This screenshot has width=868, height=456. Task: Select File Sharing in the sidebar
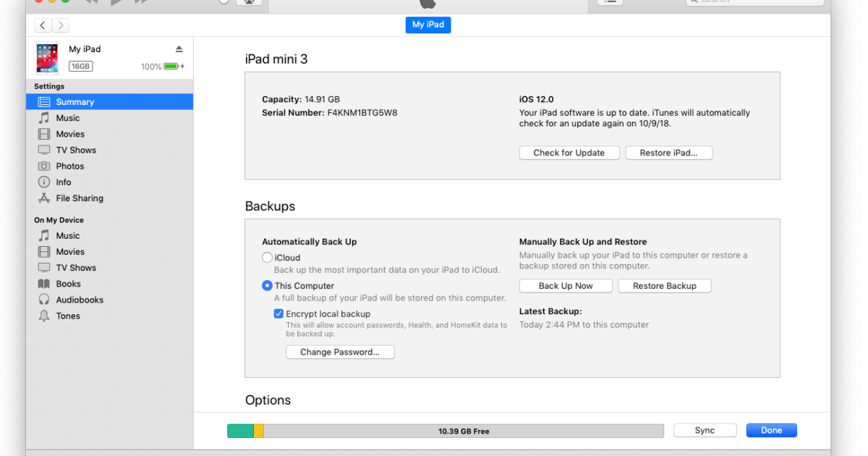pos(80,198)
